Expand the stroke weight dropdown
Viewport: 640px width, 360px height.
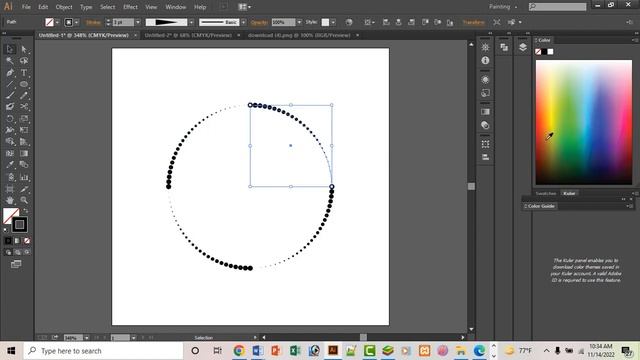[138, 22]
